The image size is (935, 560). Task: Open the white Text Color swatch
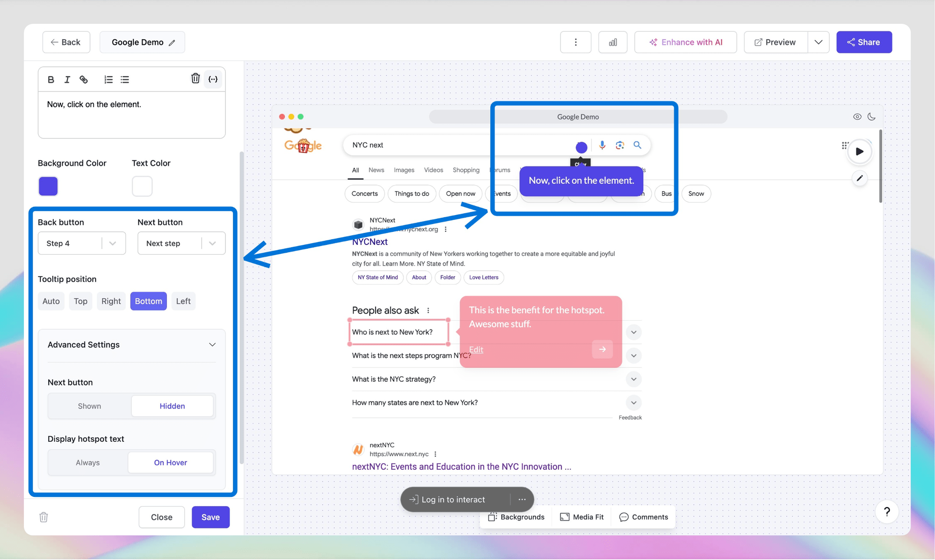pyautogui.click(x=142, y=186)
